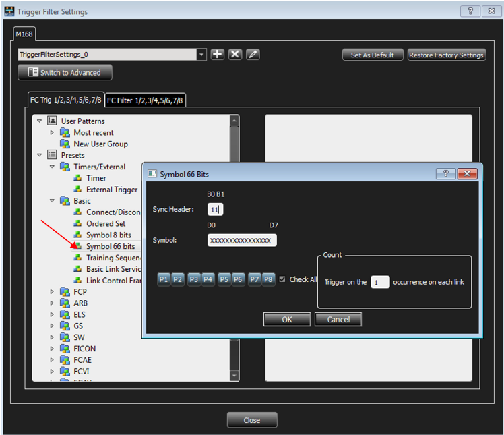Toggle the P1 port button
The height and width of the screenshot is (435, 504).
164,279
